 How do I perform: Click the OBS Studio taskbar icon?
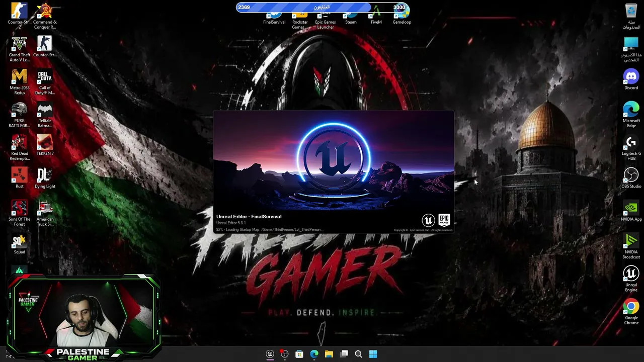coord(284,354)
